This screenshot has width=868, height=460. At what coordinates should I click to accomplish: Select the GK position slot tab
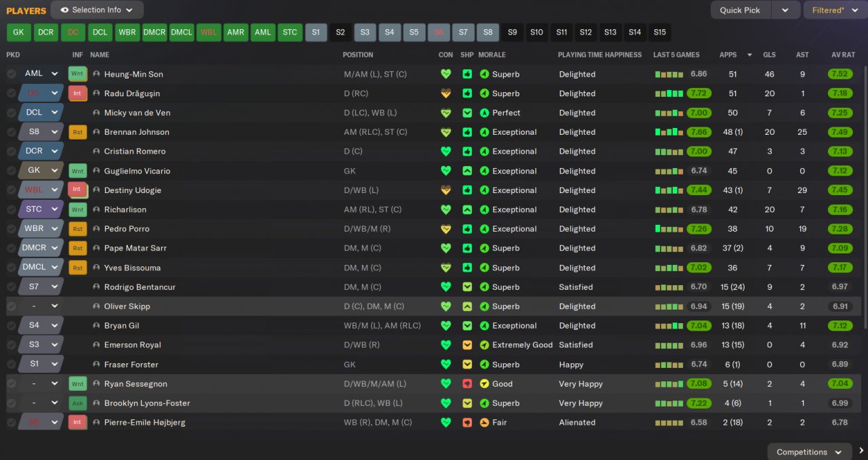point(18,32)
